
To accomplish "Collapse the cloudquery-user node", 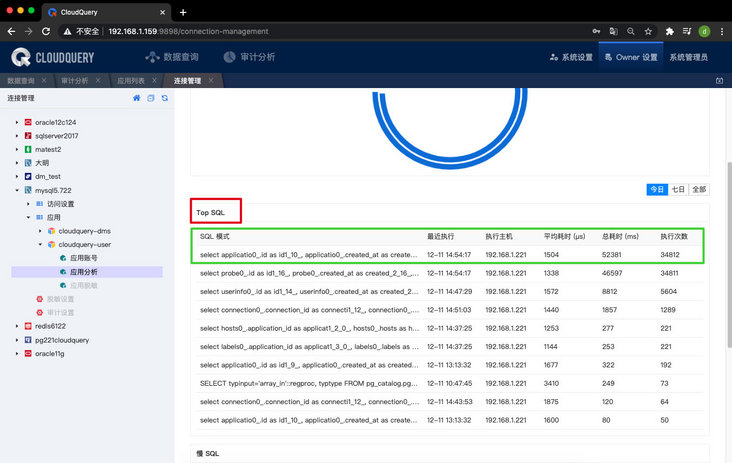I will (40, 245).
